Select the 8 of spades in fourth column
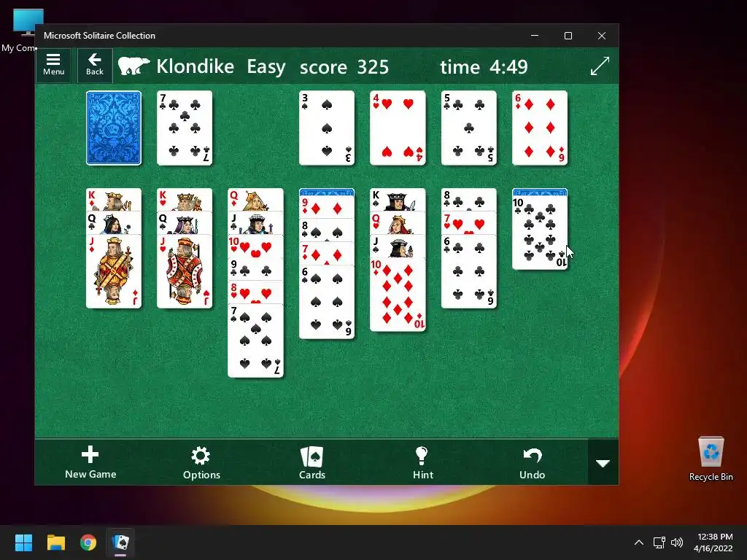 pyautogui.click(x=327, y=230)
